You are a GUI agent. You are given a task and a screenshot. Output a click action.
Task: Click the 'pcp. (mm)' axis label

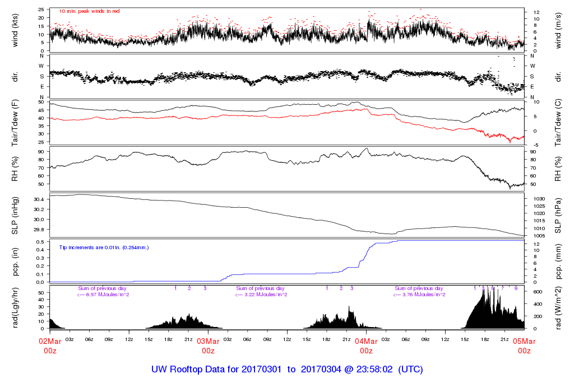[558, 262]
